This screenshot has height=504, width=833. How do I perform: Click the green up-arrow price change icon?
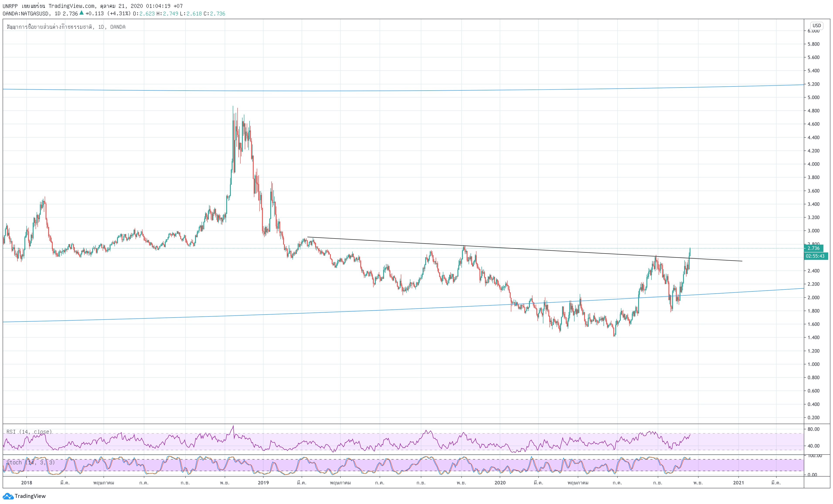pos(82,13)
